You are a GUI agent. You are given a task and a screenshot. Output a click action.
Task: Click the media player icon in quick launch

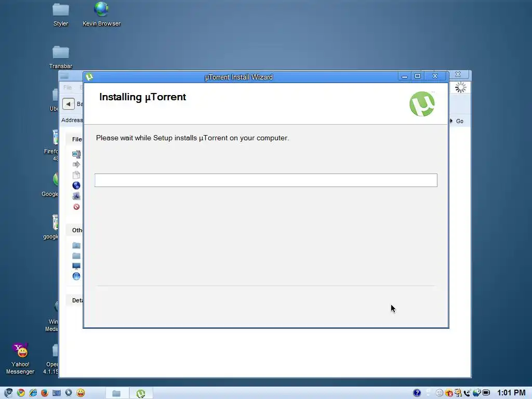pos(69,392)
